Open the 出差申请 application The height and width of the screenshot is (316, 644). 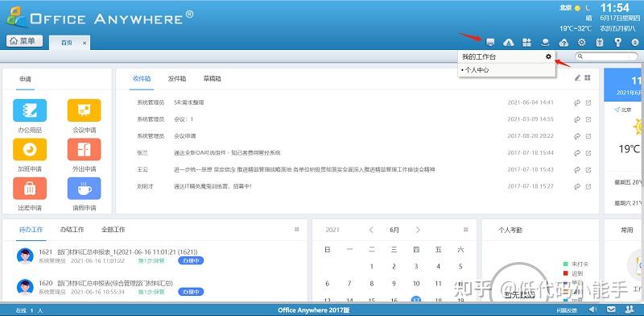point(30,189)
